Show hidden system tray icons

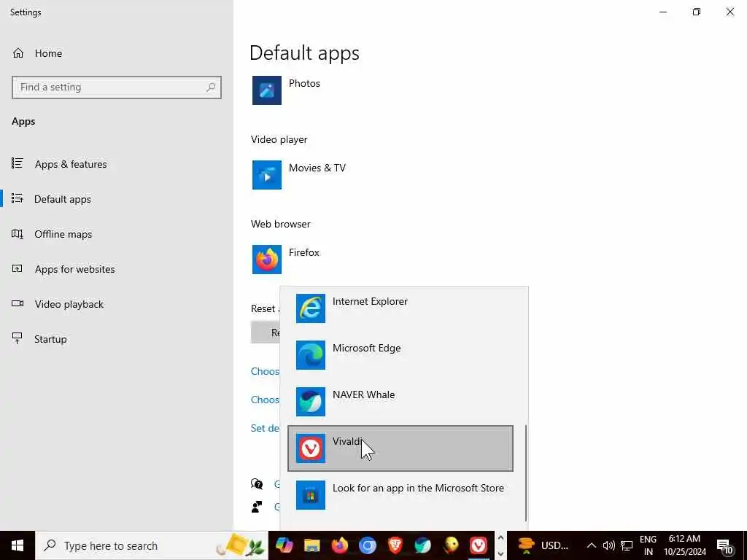tap(591, 545)
